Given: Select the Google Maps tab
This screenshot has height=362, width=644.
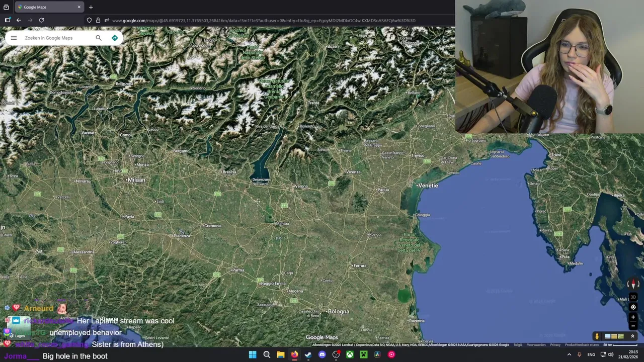Looking at the screenshot, I should click(x=49, y=7).
